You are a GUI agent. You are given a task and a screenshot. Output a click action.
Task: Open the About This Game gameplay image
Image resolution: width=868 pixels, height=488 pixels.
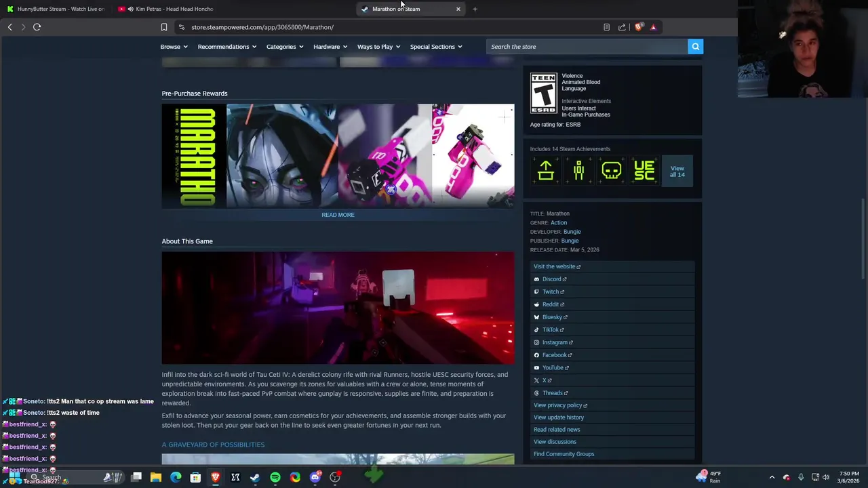tap(338, 308)
